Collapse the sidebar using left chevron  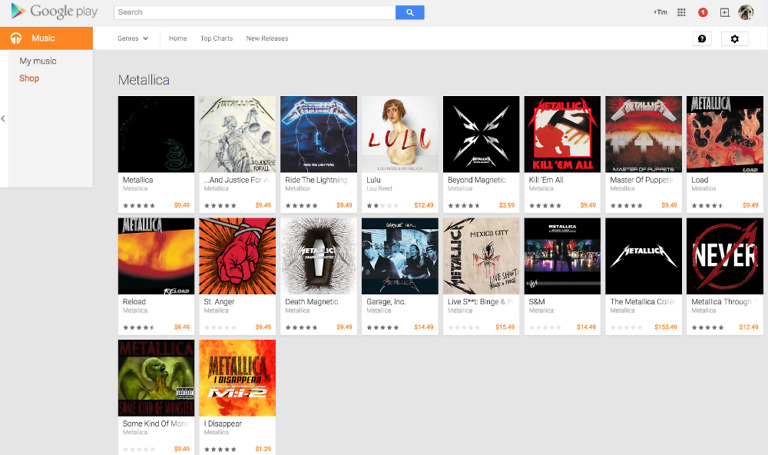3,119
